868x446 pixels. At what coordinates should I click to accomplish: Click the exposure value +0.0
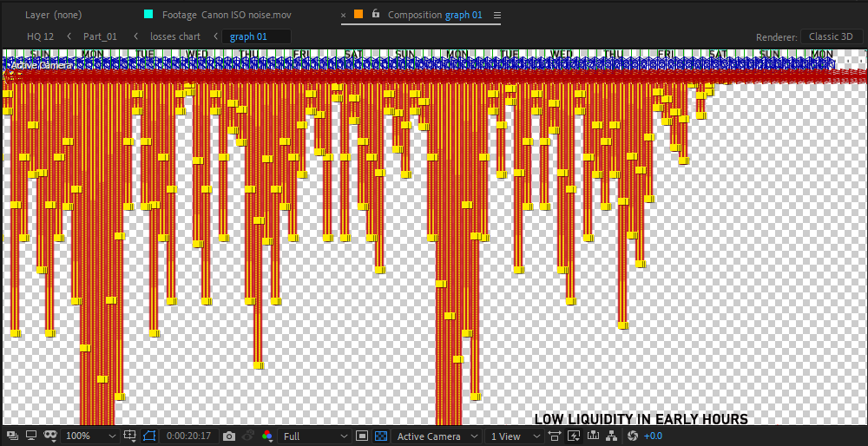(654, 436)
